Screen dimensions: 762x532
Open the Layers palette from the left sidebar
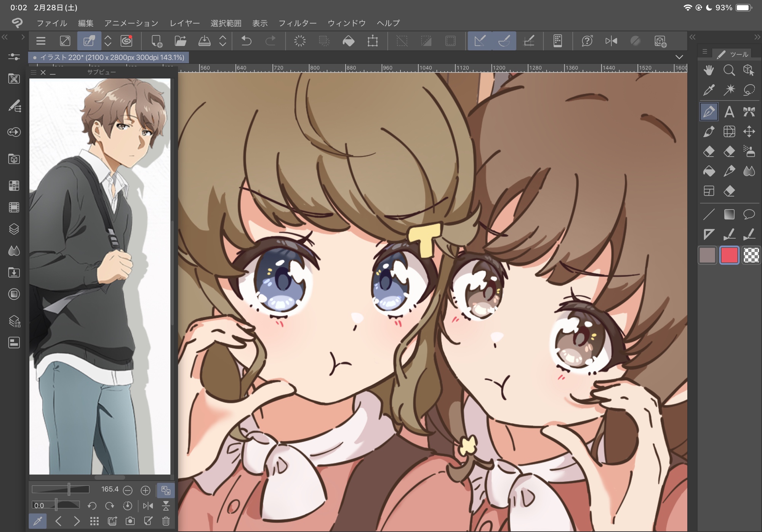click(x=14, y=229)
